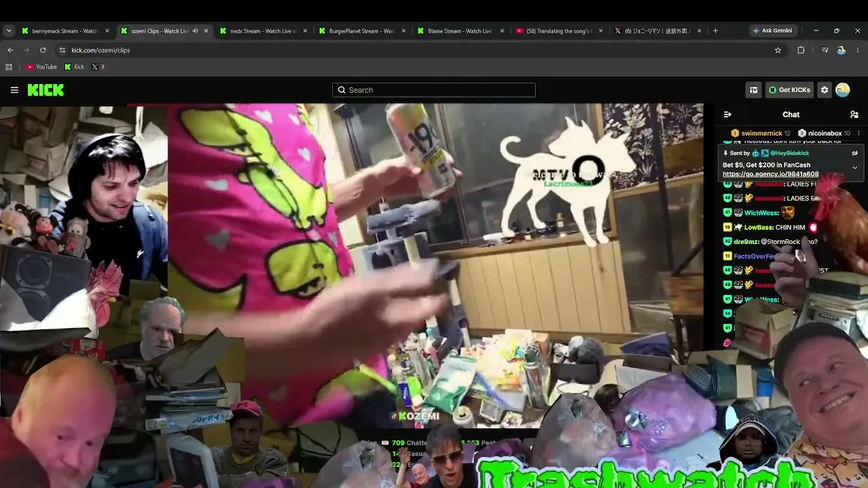
Task: Open the Chrome profile avatar
Action: coord(842,50)
